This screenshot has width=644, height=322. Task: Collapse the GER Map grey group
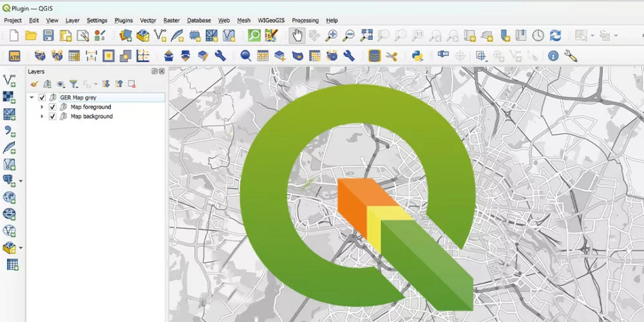click(31, 97)
